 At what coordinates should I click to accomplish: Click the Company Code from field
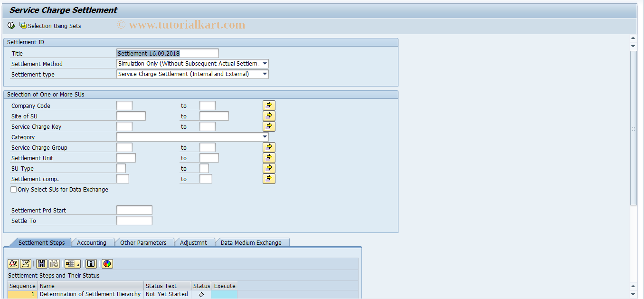[x=124, y=106]
